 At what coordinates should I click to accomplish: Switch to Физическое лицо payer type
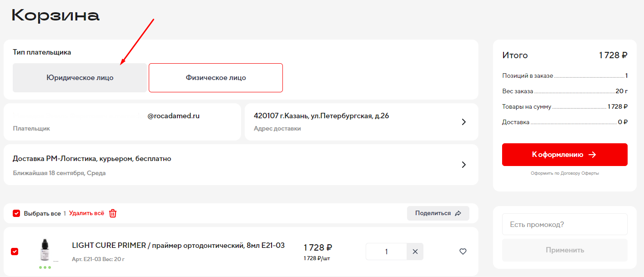coord(216,78)
